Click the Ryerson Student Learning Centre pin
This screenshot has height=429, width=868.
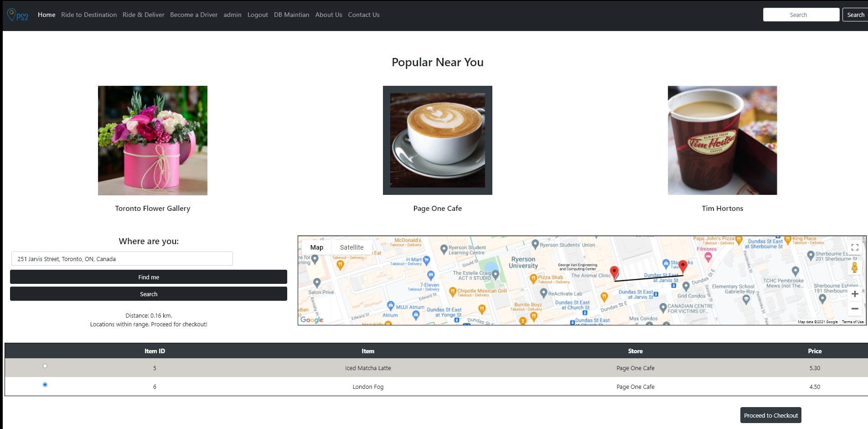tap(444, 249)
